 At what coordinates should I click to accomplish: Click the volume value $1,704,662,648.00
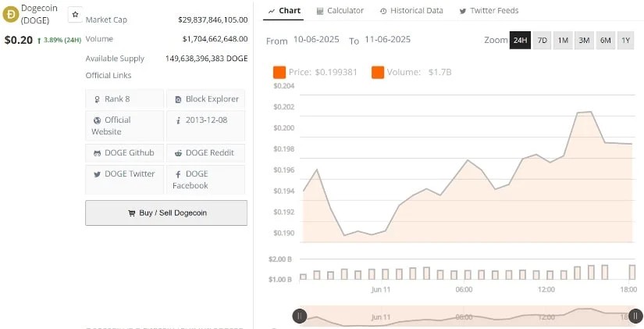[215, 39]
